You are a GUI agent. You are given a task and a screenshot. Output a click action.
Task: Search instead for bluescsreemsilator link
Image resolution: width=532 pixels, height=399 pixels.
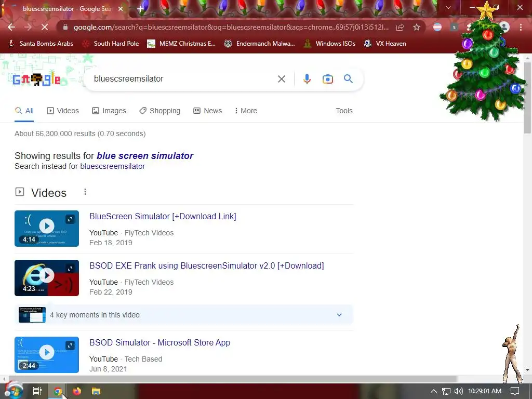pos(113,166)
